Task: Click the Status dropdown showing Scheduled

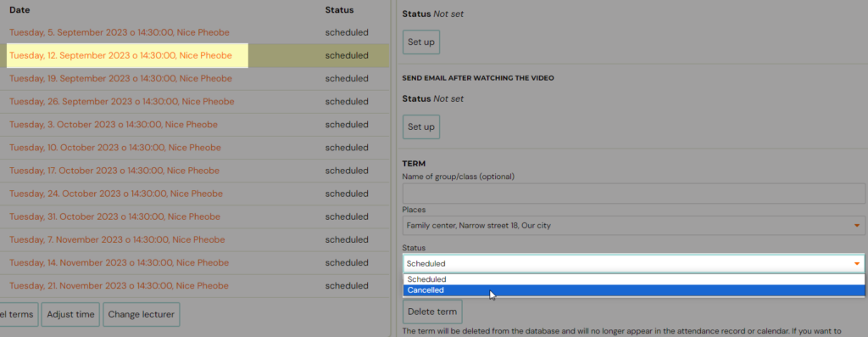Action: [x=633, y=264]
